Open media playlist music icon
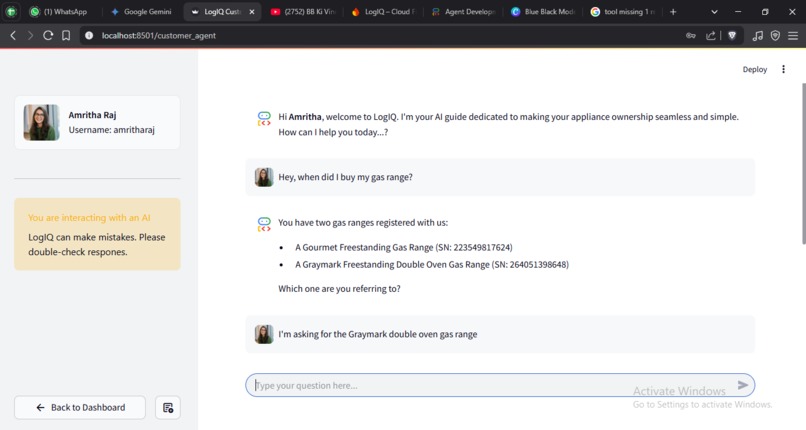Viewport: 806px width, 430px height. tap(757, 35)
